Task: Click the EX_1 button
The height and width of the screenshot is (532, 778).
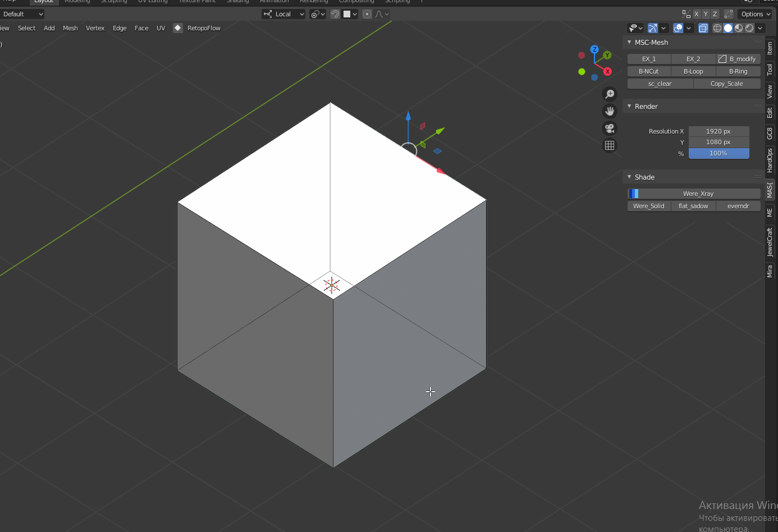Action: 649,59
